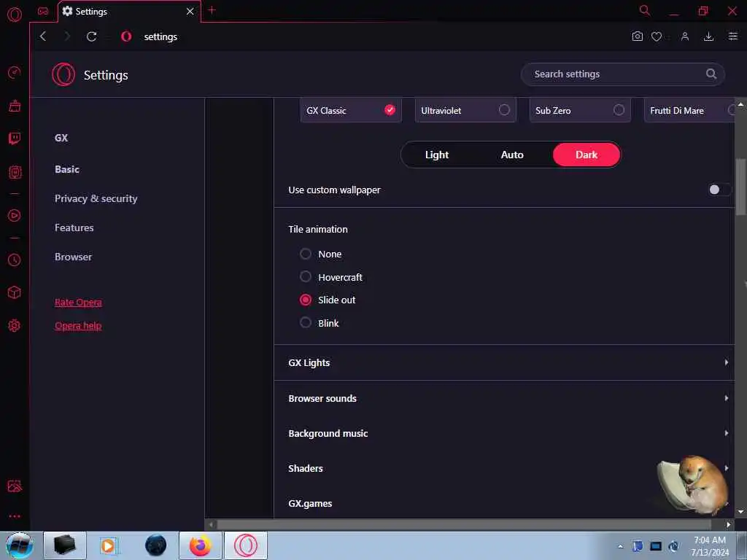The height and width of the screenshot is (560, 747).
Task: Open the Opera menu logo in top-left
Action: 15,15
